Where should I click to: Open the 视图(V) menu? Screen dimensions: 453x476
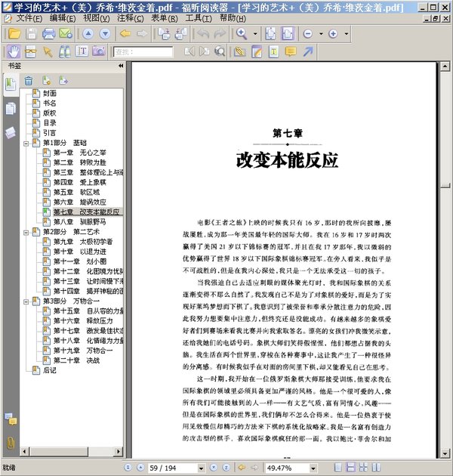click(97, 19)
